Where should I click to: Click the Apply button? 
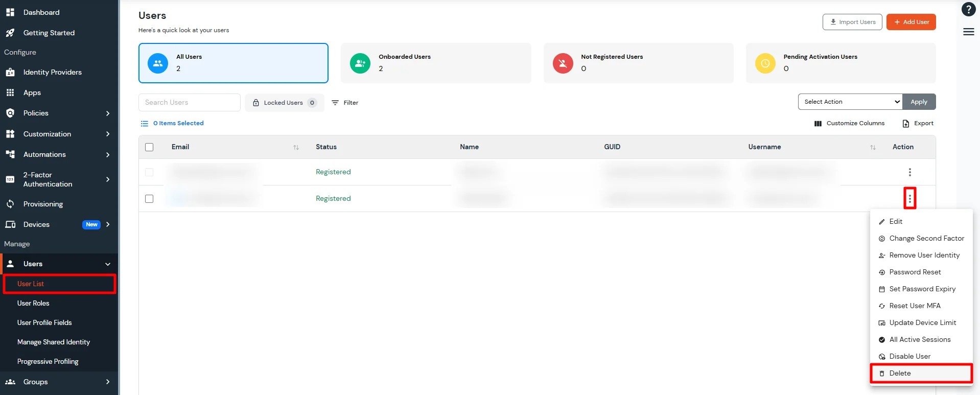click(x=919, y=102)
